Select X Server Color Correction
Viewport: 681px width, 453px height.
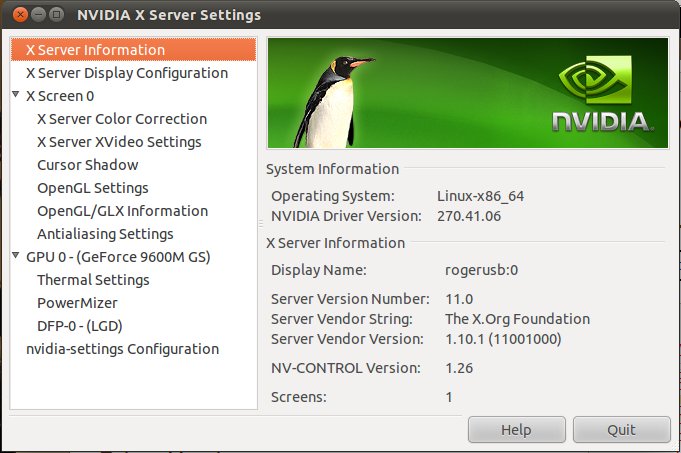point(121,119)
